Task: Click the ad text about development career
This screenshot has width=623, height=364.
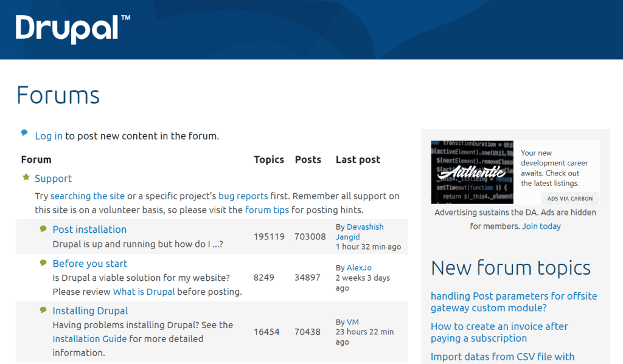Action: pyautogui.click(x=554, y=168)
